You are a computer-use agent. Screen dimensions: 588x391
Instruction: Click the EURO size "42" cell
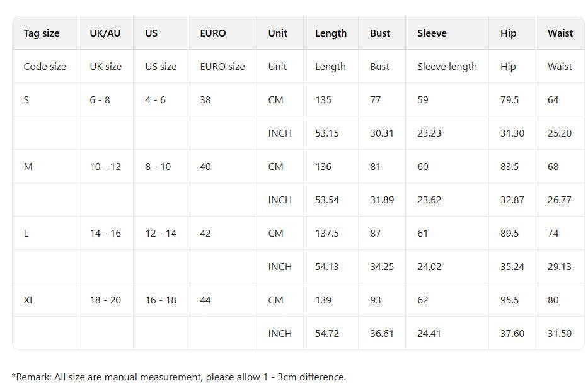point(205,234)
